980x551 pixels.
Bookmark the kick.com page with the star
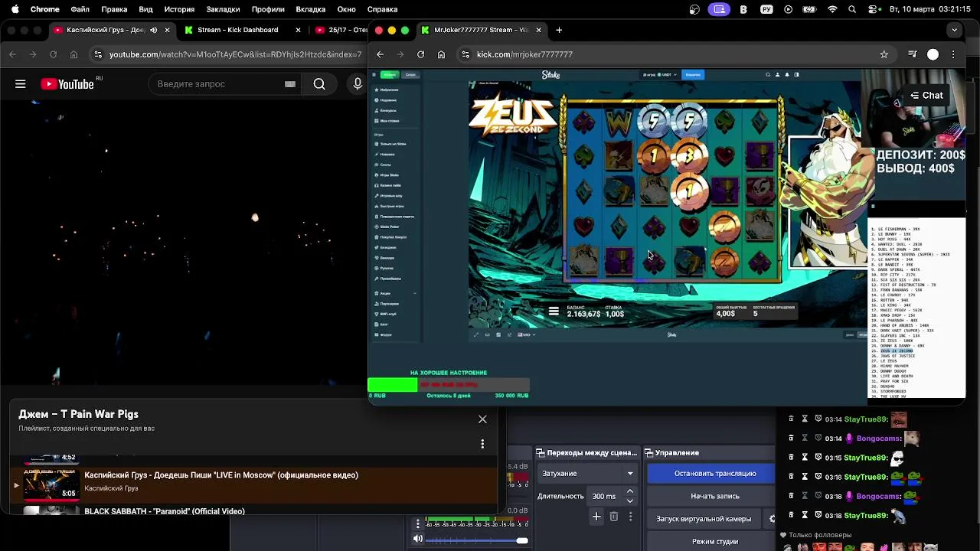tap(884, 54)
